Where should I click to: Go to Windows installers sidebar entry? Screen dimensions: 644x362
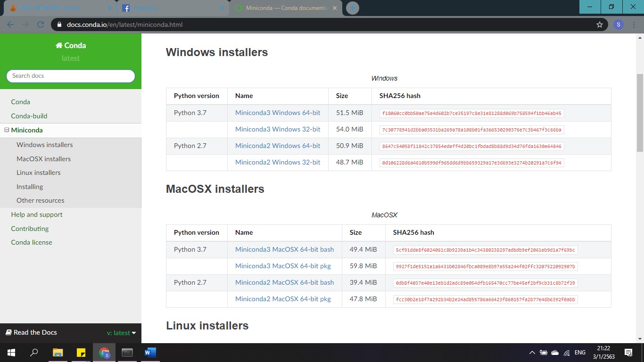45,145
